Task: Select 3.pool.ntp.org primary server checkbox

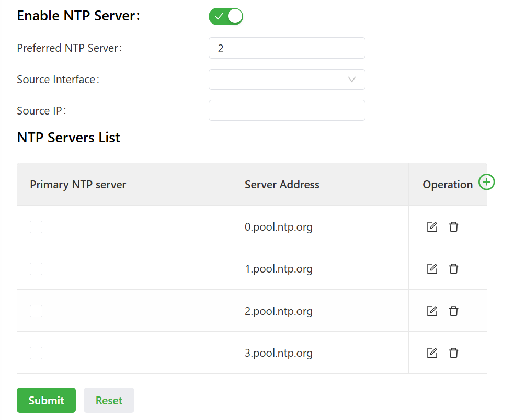Action: 36,353
